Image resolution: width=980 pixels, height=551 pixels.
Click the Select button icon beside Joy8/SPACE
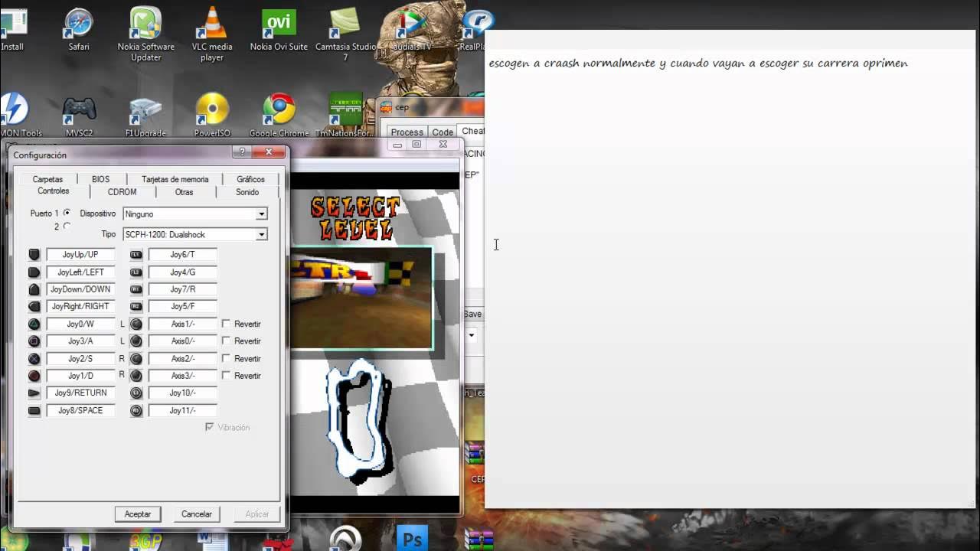tap(34, 411)
